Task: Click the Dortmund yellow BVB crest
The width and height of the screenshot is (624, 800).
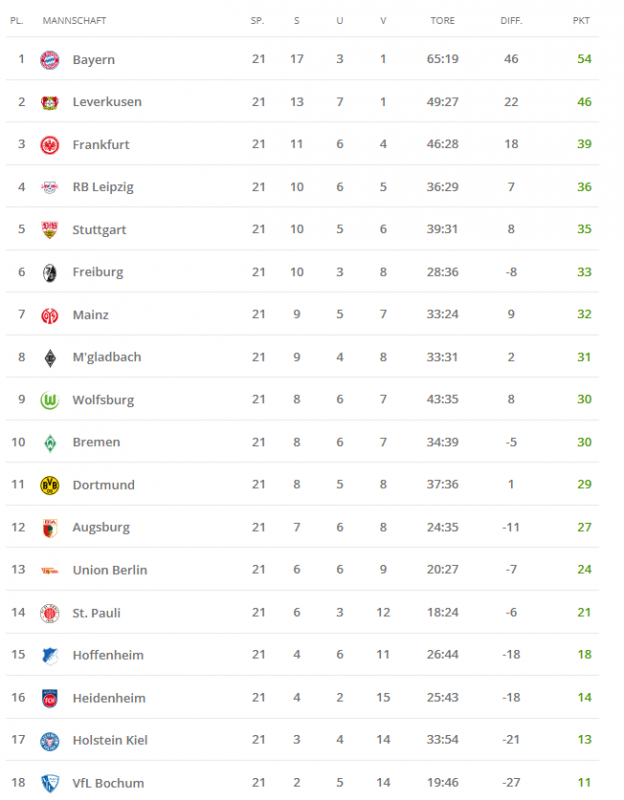Action: point(50,485)
